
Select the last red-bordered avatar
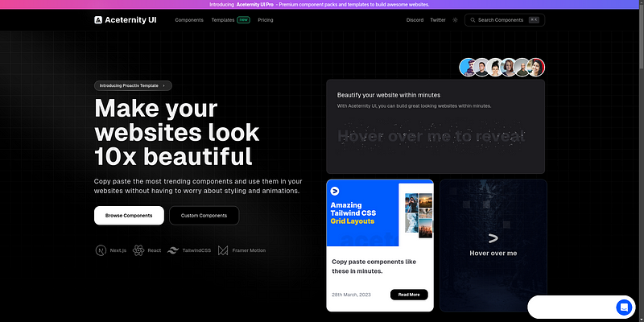(x=536, y=68)
